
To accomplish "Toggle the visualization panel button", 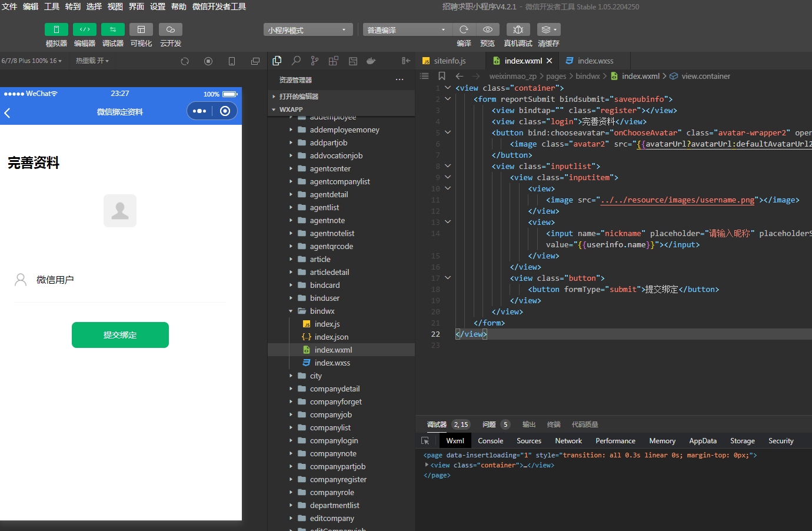I will coord(141,29).
